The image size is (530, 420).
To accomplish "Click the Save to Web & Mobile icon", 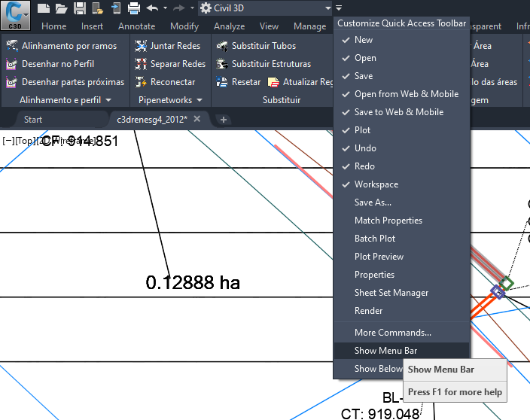I will click(116, 8).
